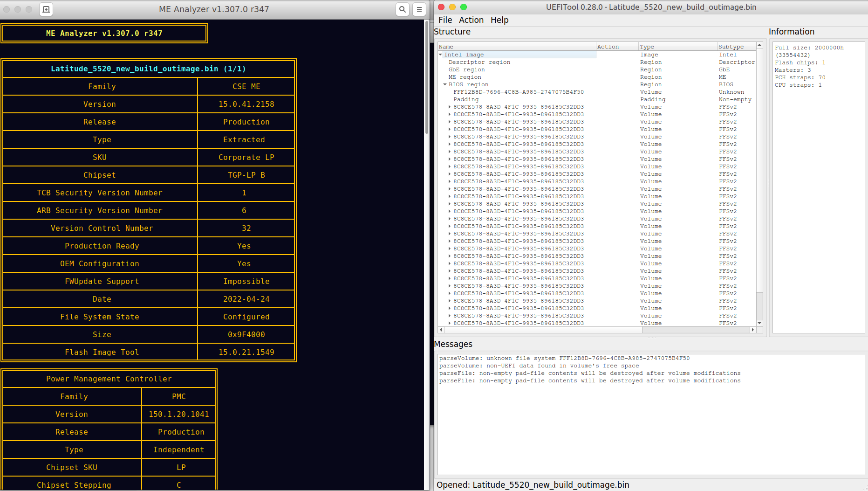Close the UEFITool window with red button
Viewport: 868px width, 491px height.
click(441, 7)
